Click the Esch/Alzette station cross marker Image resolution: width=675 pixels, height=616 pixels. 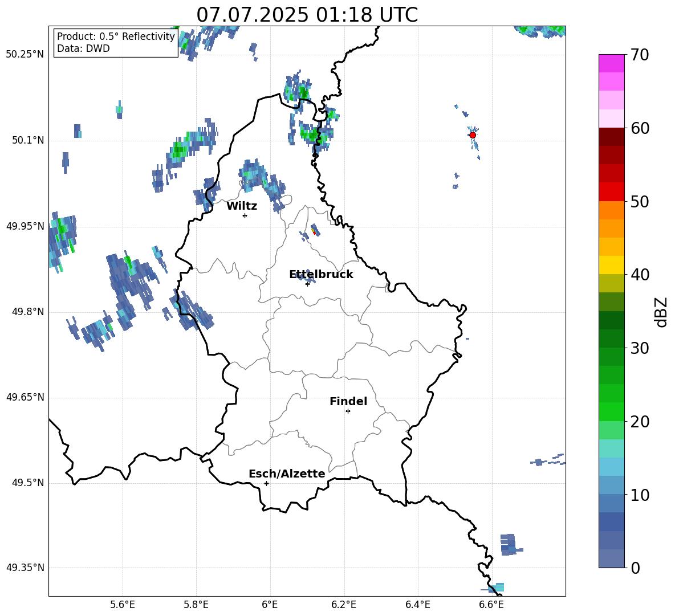click(266, 483)
